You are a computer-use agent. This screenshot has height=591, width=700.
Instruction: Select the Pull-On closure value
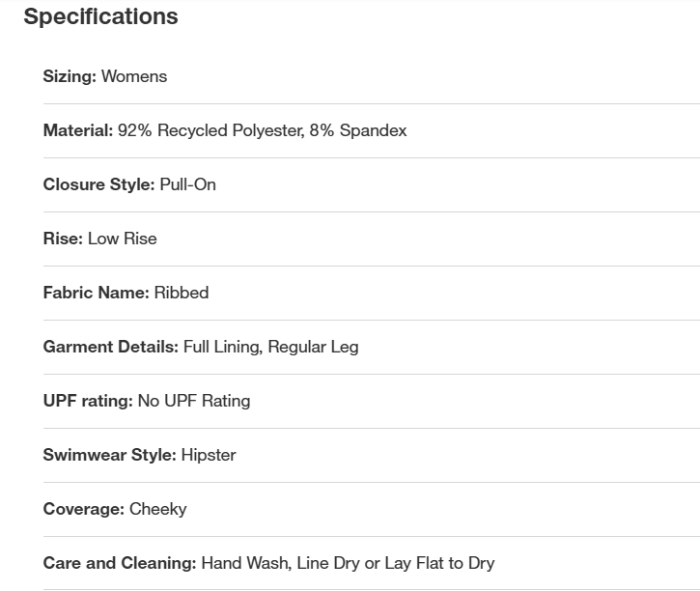tap(187, 184)
